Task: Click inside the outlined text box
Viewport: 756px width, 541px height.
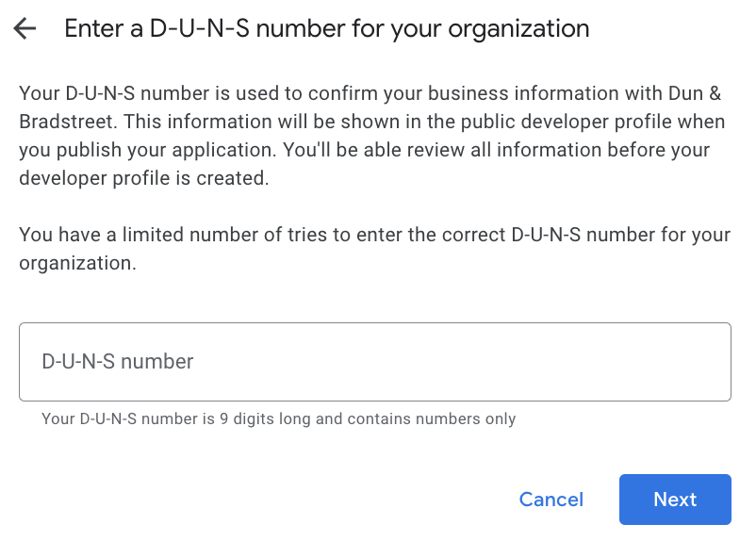Action: [375, 362]
